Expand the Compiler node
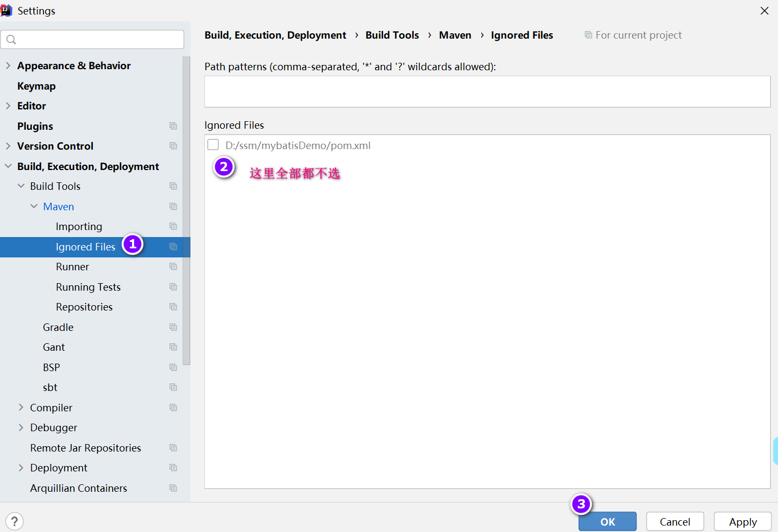778x532 pixels. [x=21, y=408]
